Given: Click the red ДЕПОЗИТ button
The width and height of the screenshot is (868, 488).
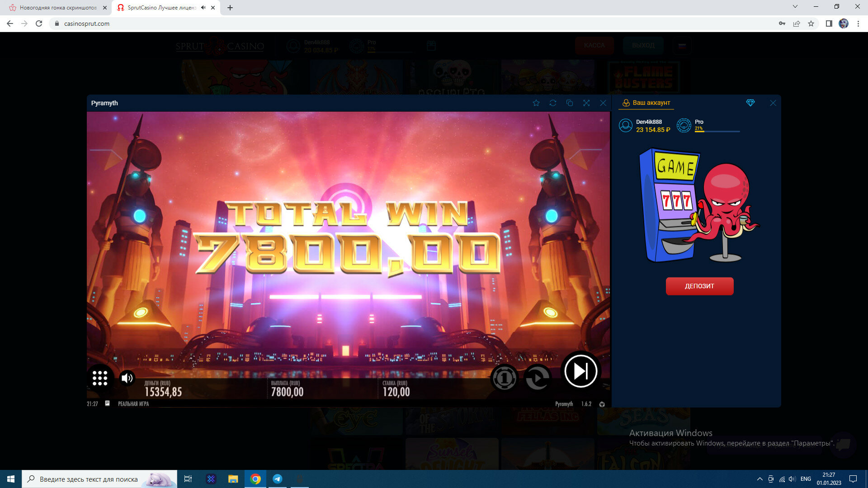Looking at the screenshot, I should click(699, 286).
